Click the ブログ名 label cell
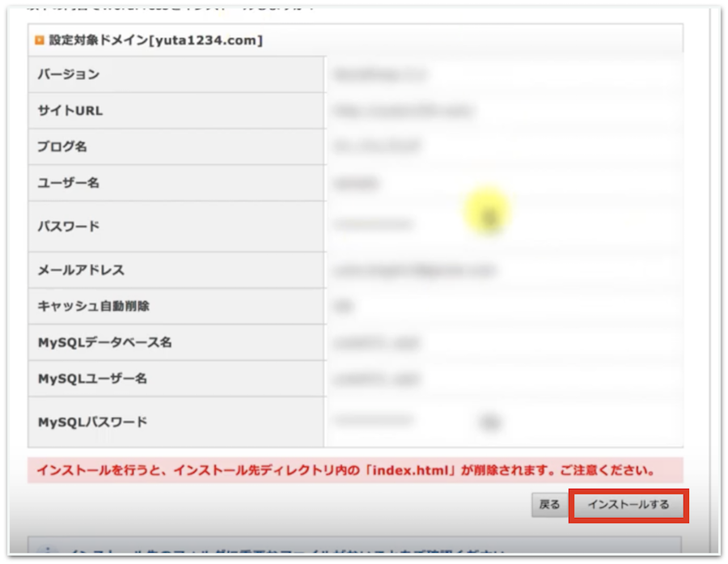728x564 pixels. [62, 147]
